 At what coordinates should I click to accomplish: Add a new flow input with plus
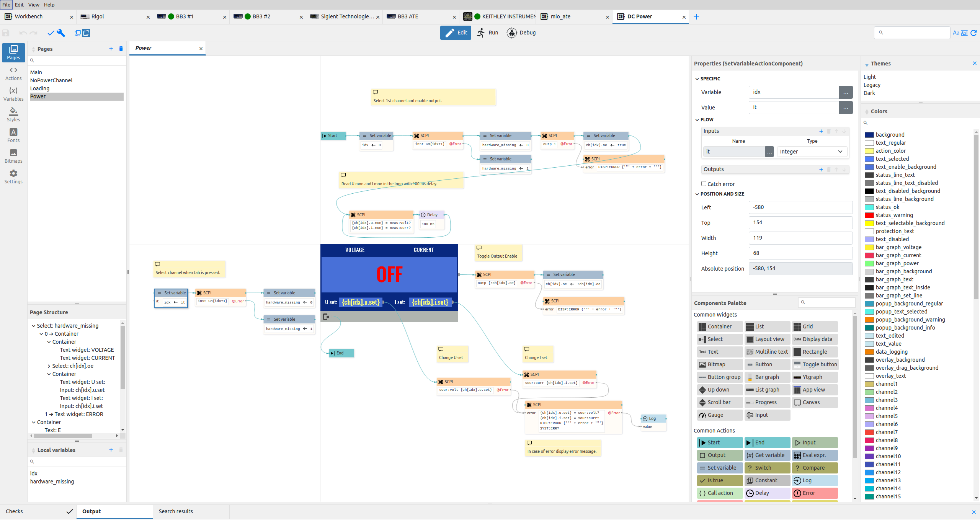coord(821,131)
